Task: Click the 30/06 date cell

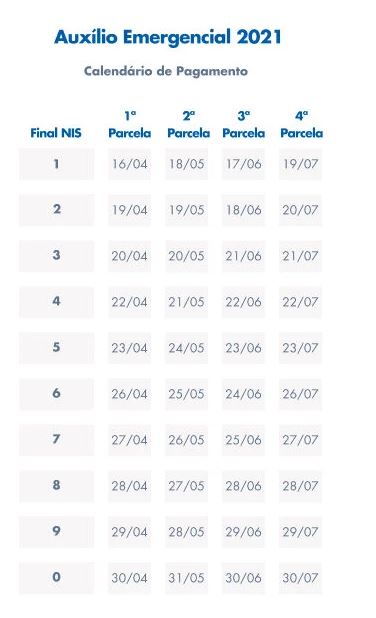Action: point(243,578)
